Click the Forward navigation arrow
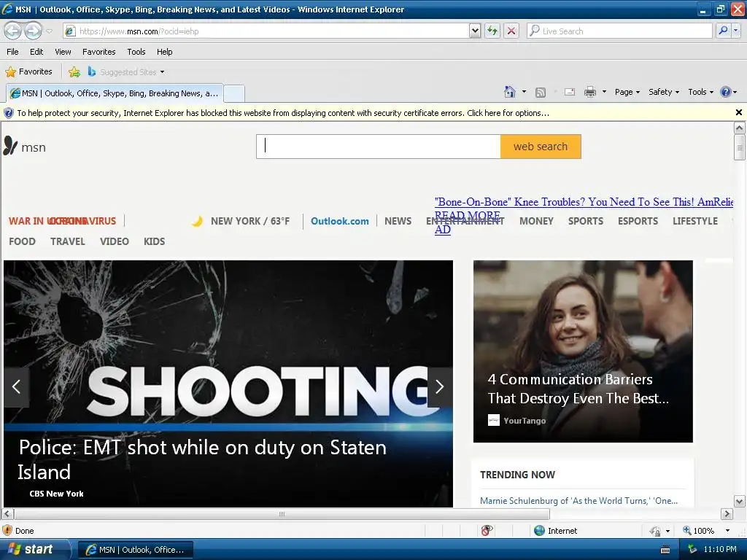The height and width of the screenshot is (560, 747). click(x=33, y=31)
